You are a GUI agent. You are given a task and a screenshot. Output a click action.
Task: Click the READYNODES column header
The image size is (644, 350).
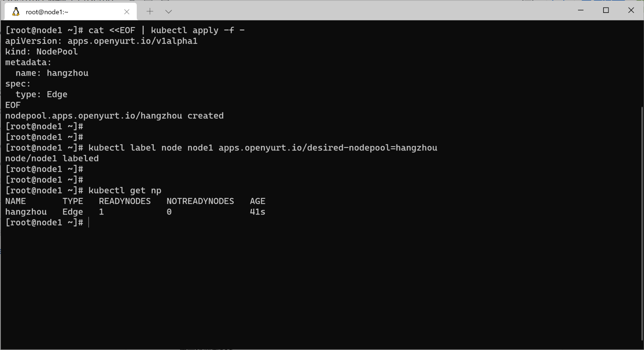point(125,201)
